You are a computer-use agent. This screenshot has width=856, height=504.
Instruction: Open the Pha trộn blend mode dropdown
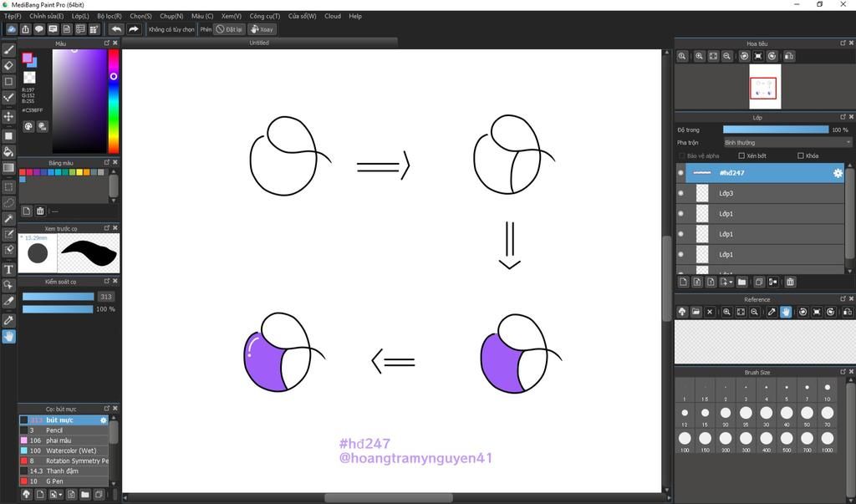click(787, 143)
